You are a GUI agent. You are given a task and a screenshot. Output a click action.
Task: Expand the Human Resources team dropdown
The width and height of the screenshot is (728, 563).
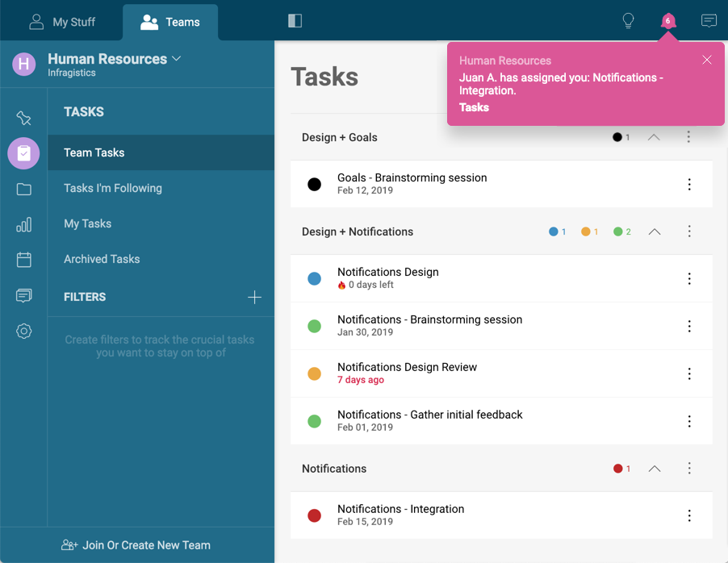[177, 59]
